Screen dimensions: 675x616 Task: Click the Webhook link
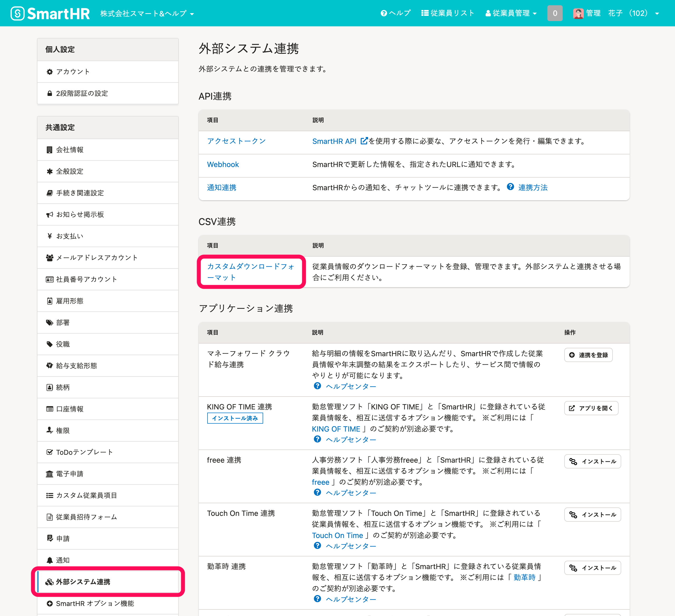pyautogui.click(x=223, y=164)
